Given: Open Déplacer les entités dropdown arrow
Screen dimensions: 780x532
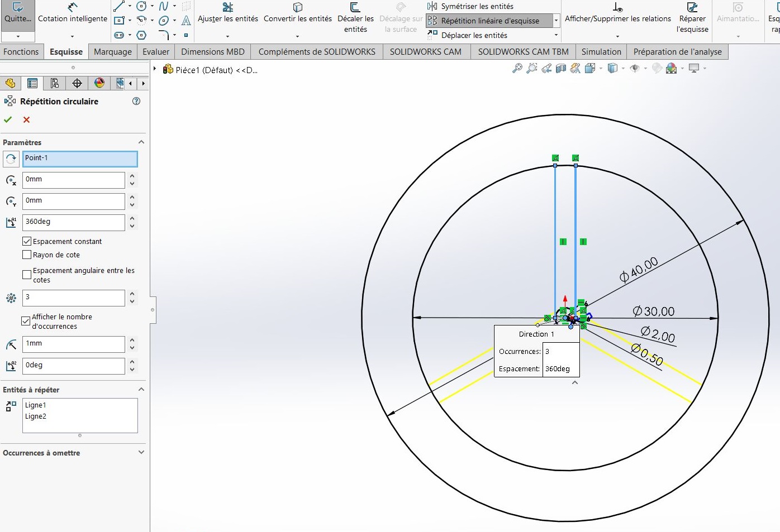Looking at the screenshot, I should pos(556,35).
